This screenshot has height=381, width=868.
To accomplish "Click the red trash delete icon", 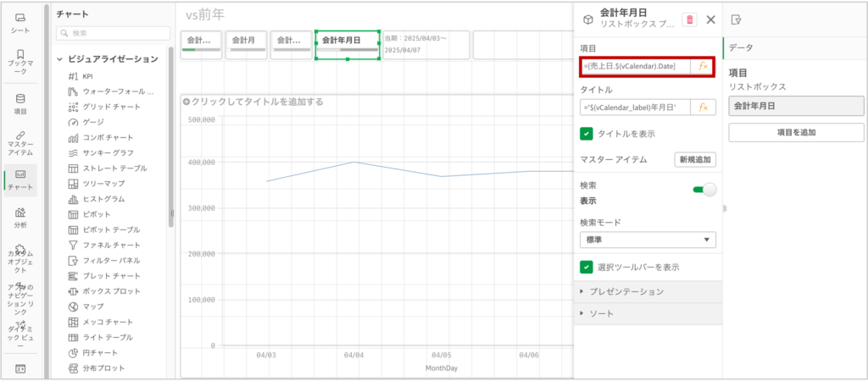I will 690,19.
